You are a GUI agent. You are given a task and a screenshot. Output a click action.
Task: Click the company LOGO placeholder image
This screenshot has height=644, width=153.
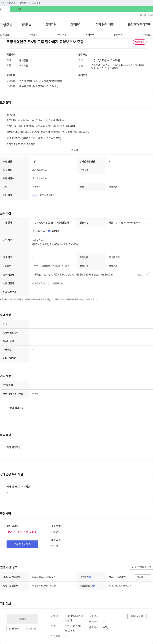(22, 619)
